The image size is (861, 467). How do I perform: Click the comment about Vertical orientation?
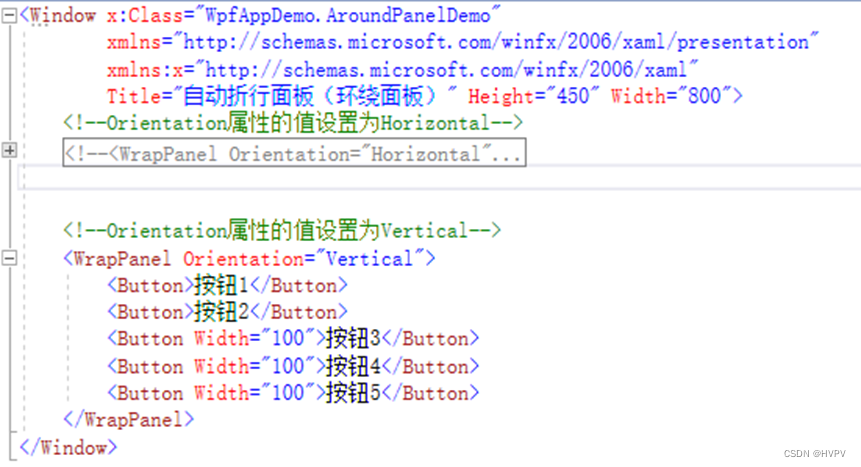(x=282, y=230)
